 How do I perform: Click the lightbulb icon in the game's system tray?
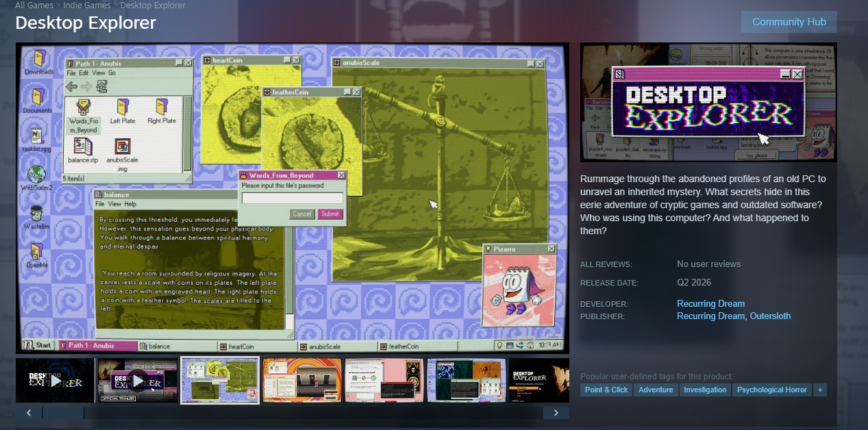tap(500, 345)
